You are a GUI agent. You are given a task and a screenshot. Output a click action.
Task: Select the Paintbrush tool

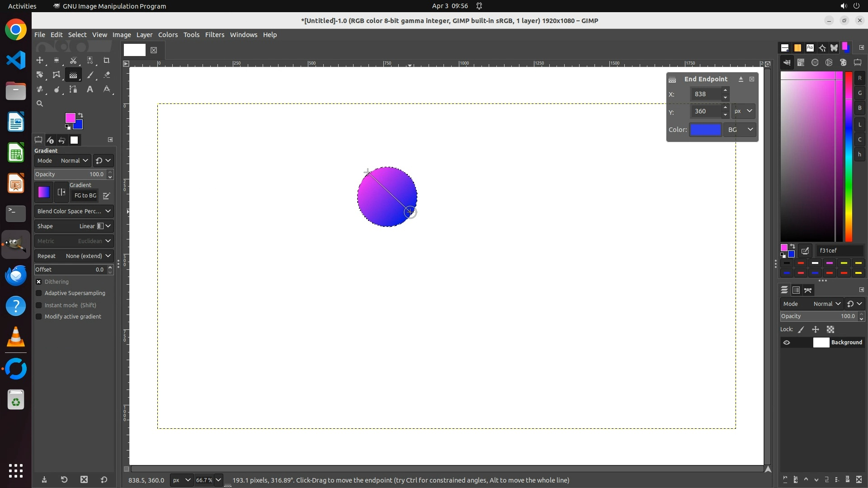(x=90, y=75)
